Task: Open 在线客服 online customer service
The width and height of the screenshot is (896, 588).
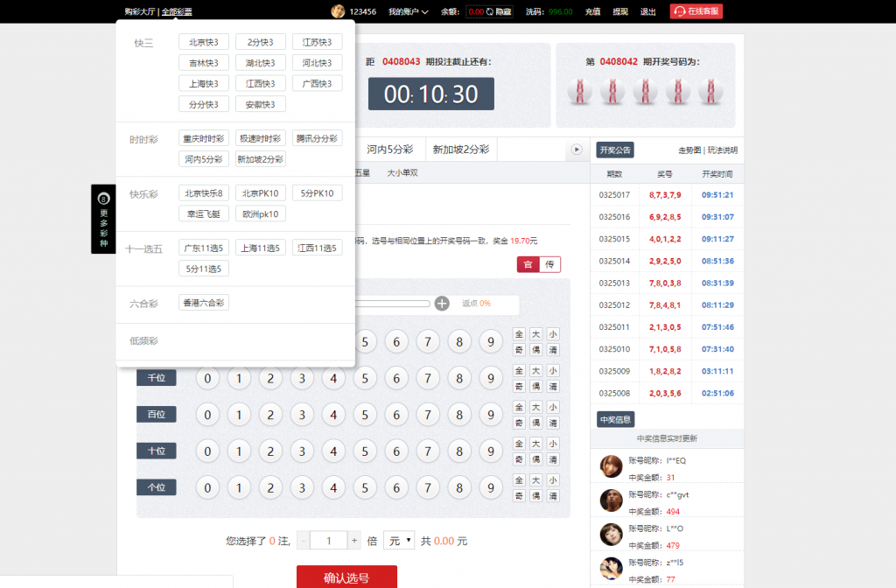Action: pos(696,11)
